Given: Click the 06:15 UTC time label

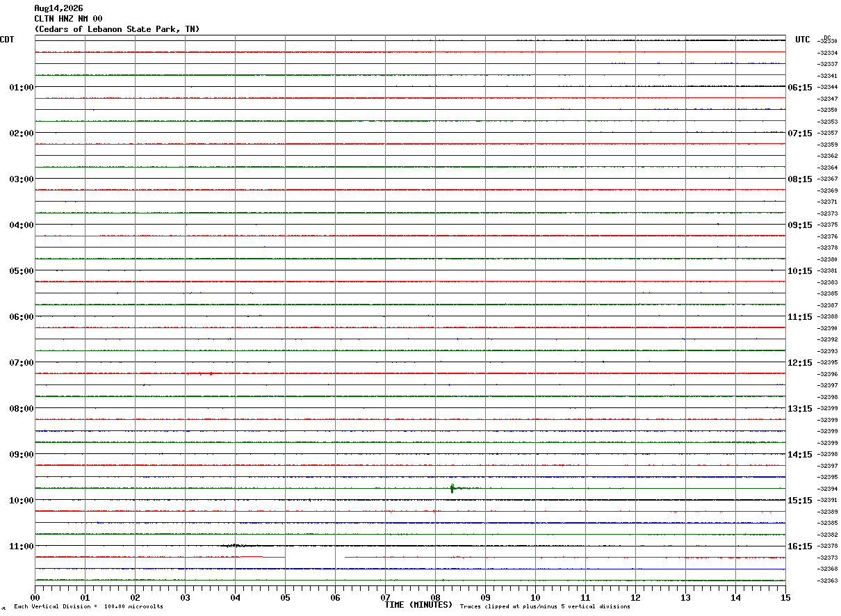Looking at the screenshot, I should point(800,87).
